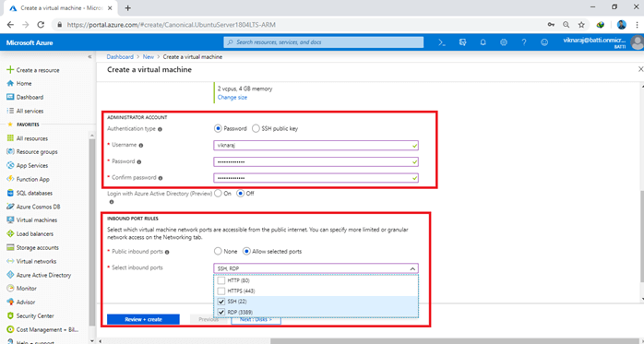This screenshot has width=644, height=344.
Task: Click the account avatar in Azure header
Action: tap(637, 42)
